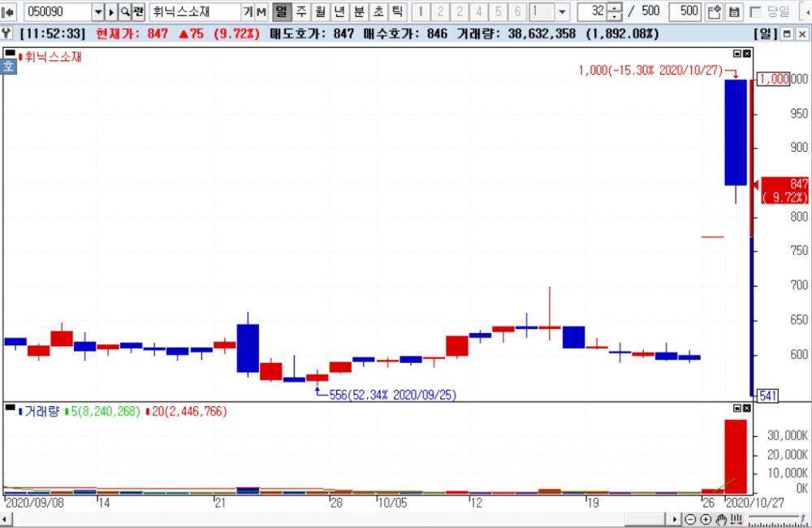Click interval preset button 5

tap(498, 11)
